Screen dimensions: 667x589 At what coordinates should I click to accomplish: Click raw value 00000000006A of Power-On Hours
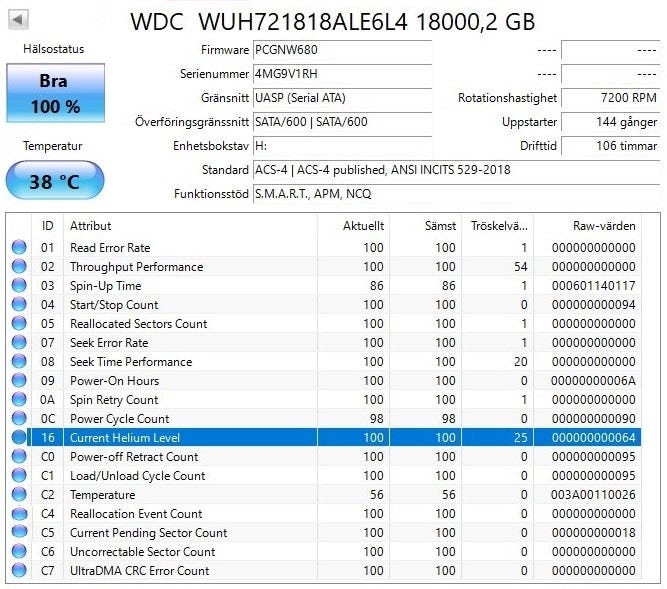(x=593, y=381)
